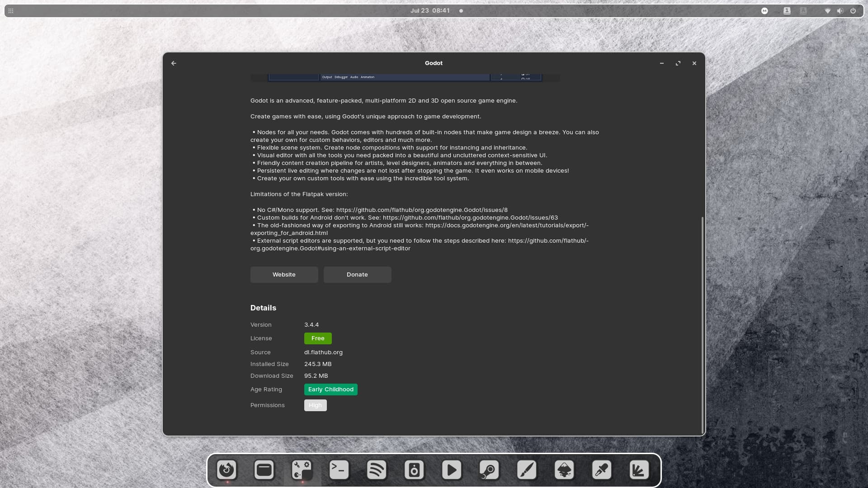The image size is (868, 488).
Task: Open the app grid in the top bar
Action: click(11, 11)
